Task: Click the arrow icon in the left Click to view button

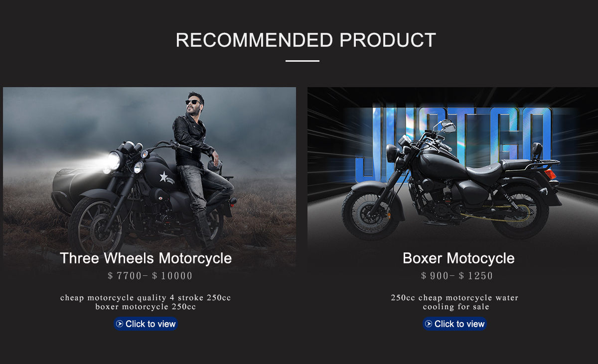Action: (x=120, y=324)
